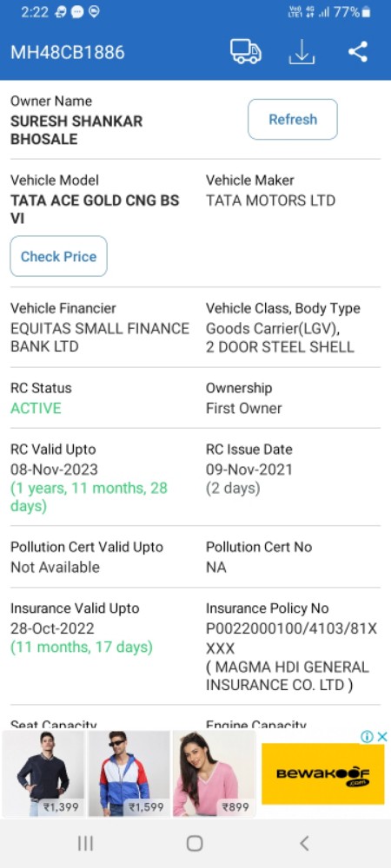Image resolution: width=391 pixels, height=868 pixels.
Task: Tap the MH48CB1886 registration title
Action: click(x=68, y=53)
